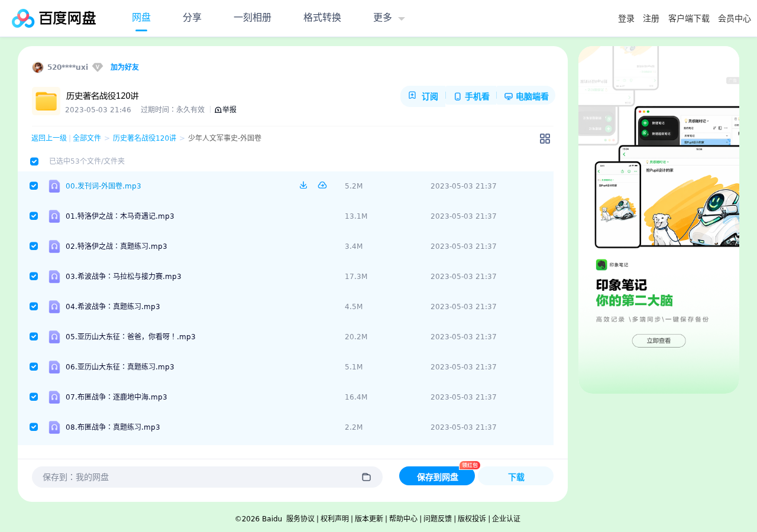Click the 保存到：我的网盘 path field
Viewport: 757px width, 532px height.
[207, 477]
